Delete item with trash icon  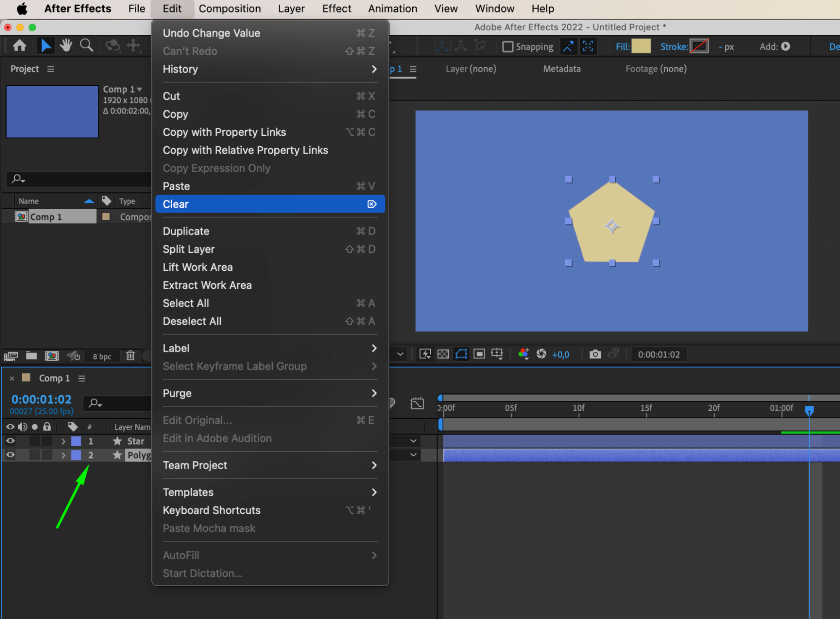pyautogui.click(x=130, y=356)
